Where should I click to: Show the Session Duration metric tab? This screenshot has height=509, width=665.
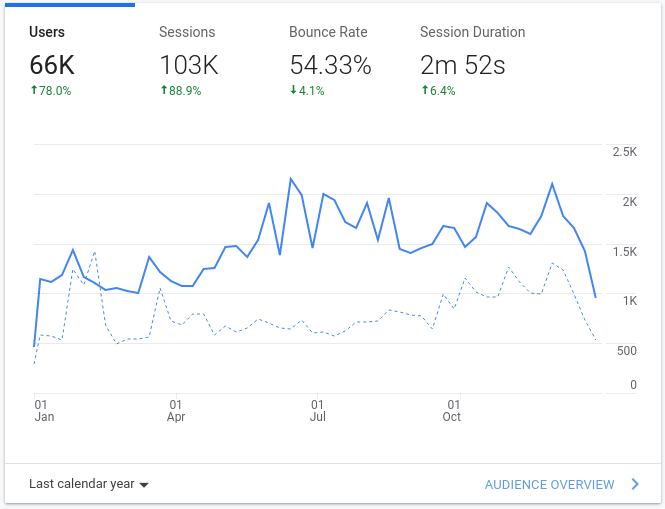[472, 32]
